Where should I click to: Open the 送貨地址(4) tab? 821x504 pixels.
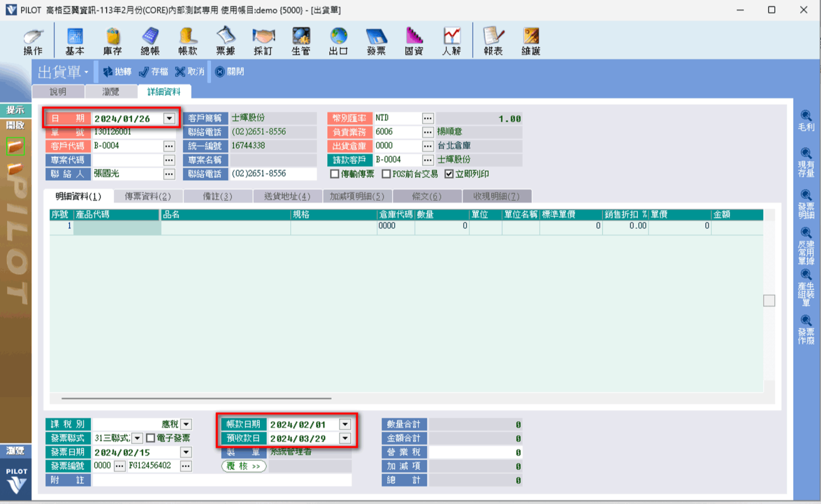point(287,196)
